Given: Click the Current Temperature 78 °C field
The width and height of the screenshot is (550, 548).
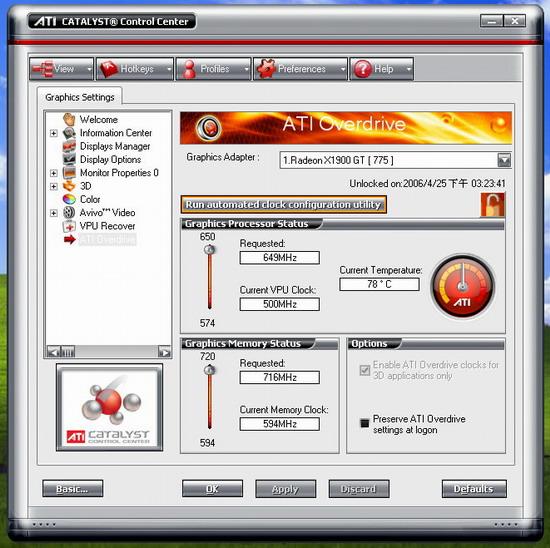Looking at the screenshot, I should click(x=379, y=284).
